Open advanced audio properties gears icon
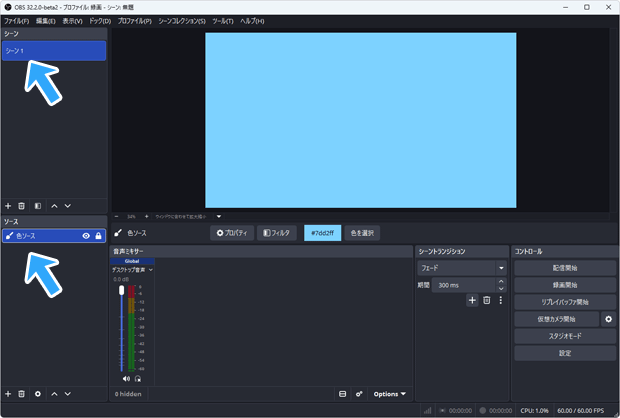Viewport: 620px width, 418px height. (359, 394)
